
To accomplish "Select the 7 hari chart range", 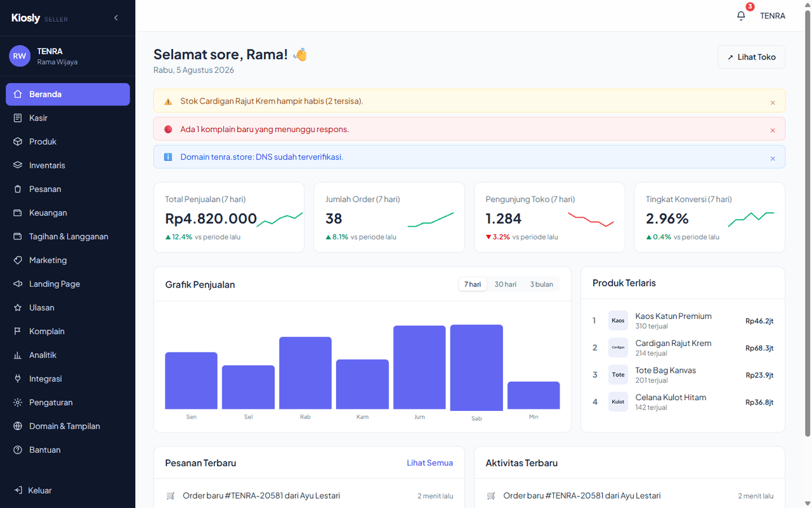I will 473,284.
